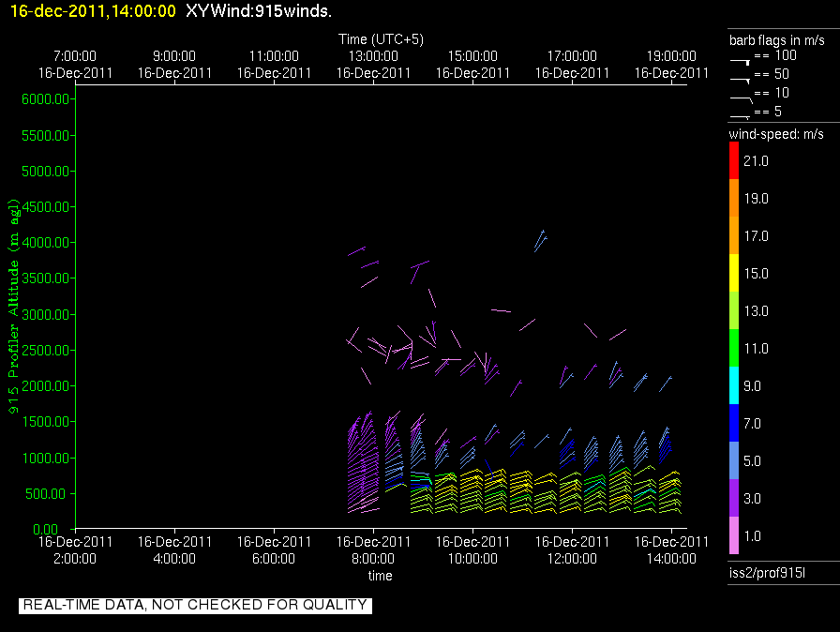Screen dimensions: 840x632
Task: Click the 10 m/s barb flag symbol
Action: 742,99
